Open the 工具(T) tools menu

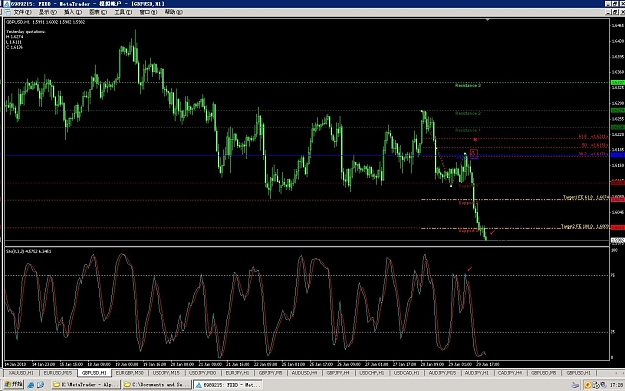click(x=123, y=12)
